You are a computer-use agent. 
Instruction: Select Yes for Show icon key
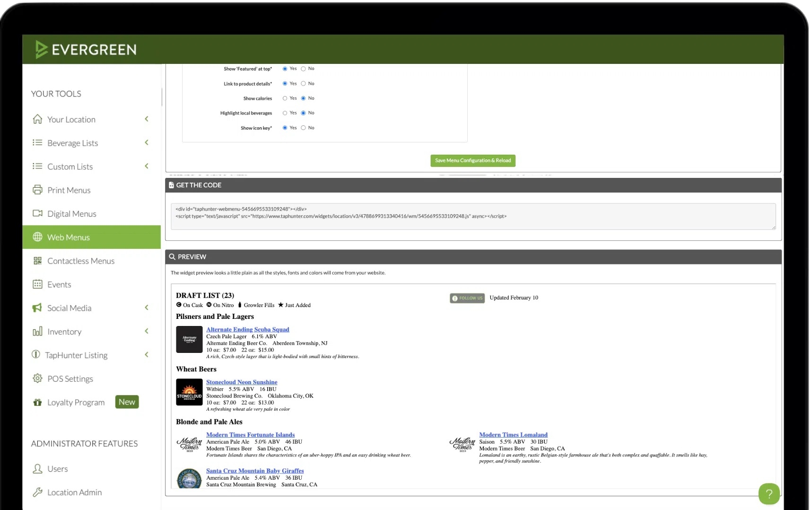pos(285,128)
